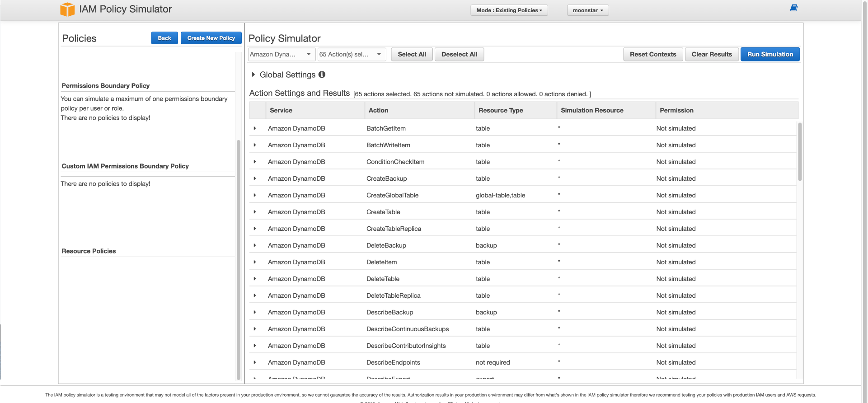Click the Global Settings info icon
The height and width of the screenshot is (403, 868).
tap(322, 75)
